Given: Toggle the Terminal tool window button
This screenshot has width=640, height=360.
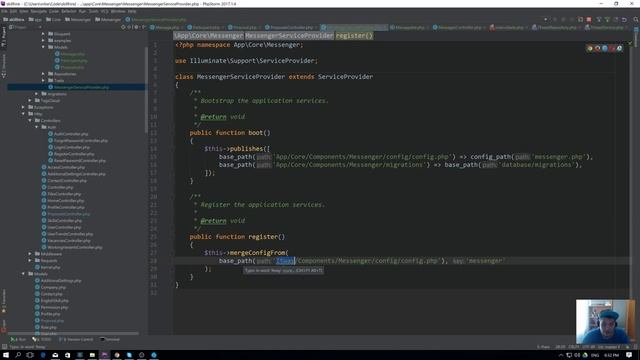Looking at the screenshot, I should pyautogui.click(x=110, y=339).
